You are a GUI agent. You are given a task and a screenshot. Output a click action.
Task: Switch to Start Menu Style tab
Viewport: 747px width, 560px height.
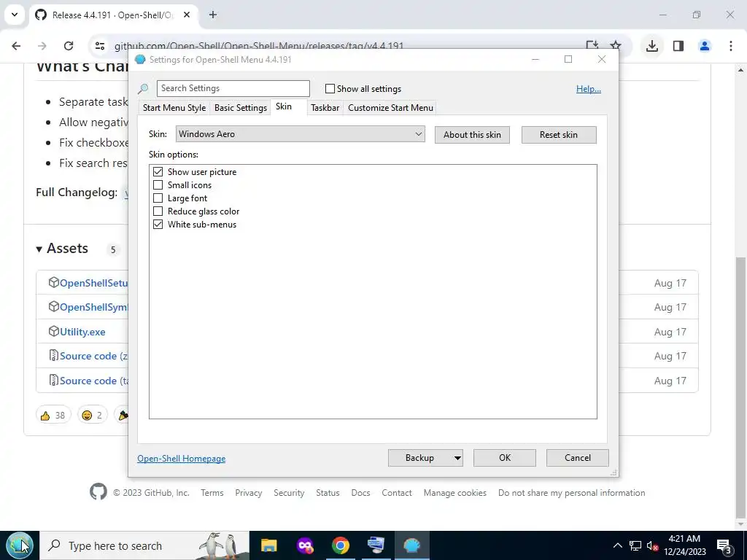174,108
